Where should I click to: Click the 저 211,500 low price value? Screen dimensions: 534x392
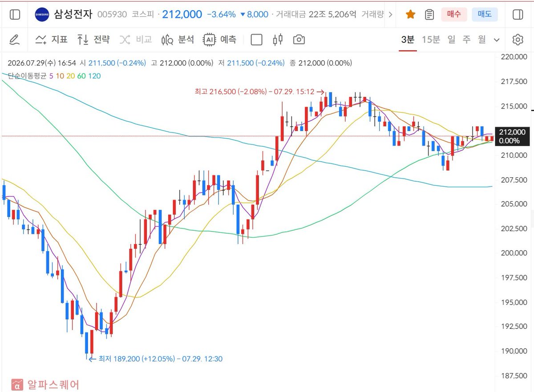coord(251,63)
